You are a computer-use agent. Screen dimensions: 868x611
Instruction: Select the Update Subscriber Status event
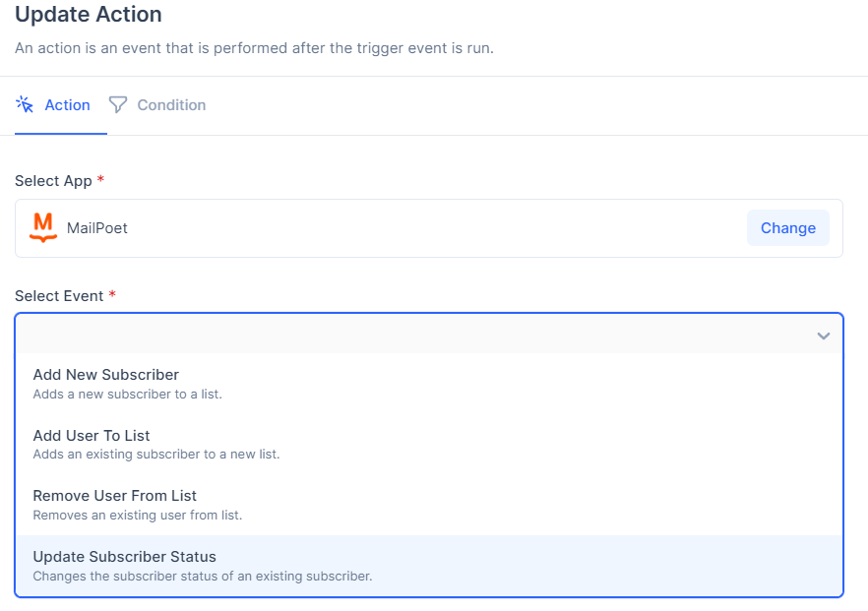click(125, 557)
